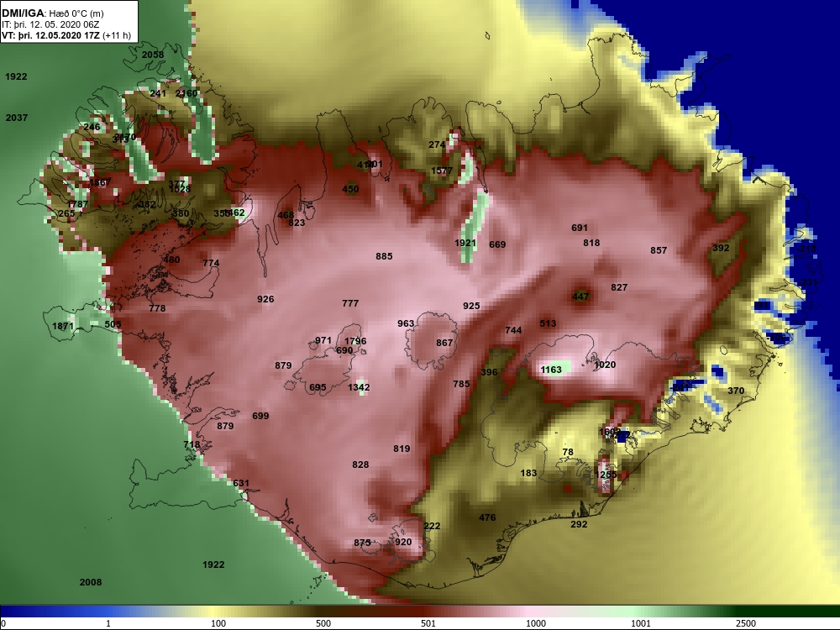
Task: Click the 920 height label
Action: point(403,542)
